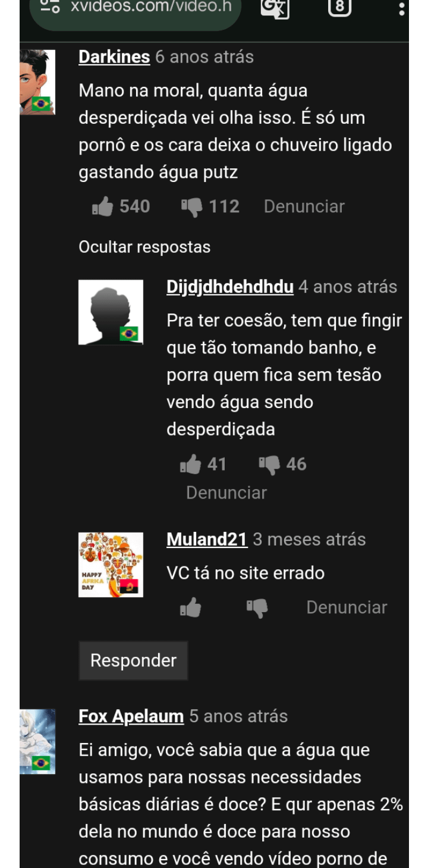The height and width of the screenshot is (868, 428).
Task: Open the browser three-dot overflow menu
Action: click(402, 8)
